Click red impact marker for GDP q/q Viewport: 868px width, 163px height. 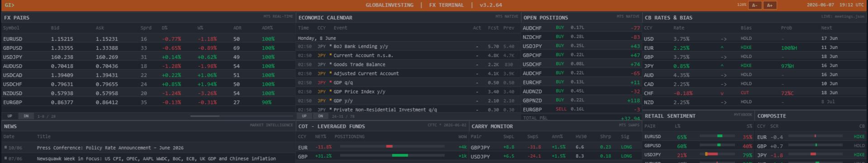pyautogui.click(x=331, y=82)
